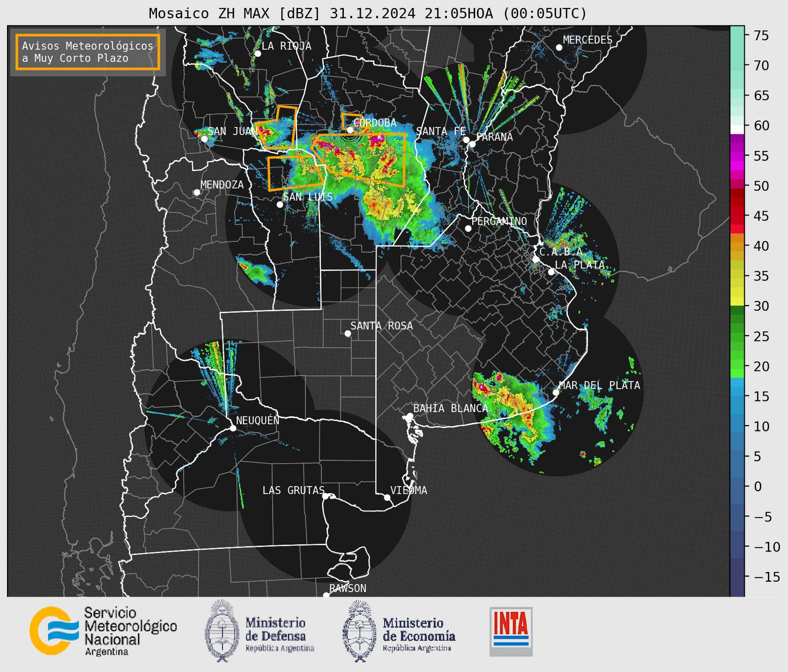Click the white marker dot at Viedma
Screen dimensions: 788x672
pyautogui.click(x=387, y=497)
